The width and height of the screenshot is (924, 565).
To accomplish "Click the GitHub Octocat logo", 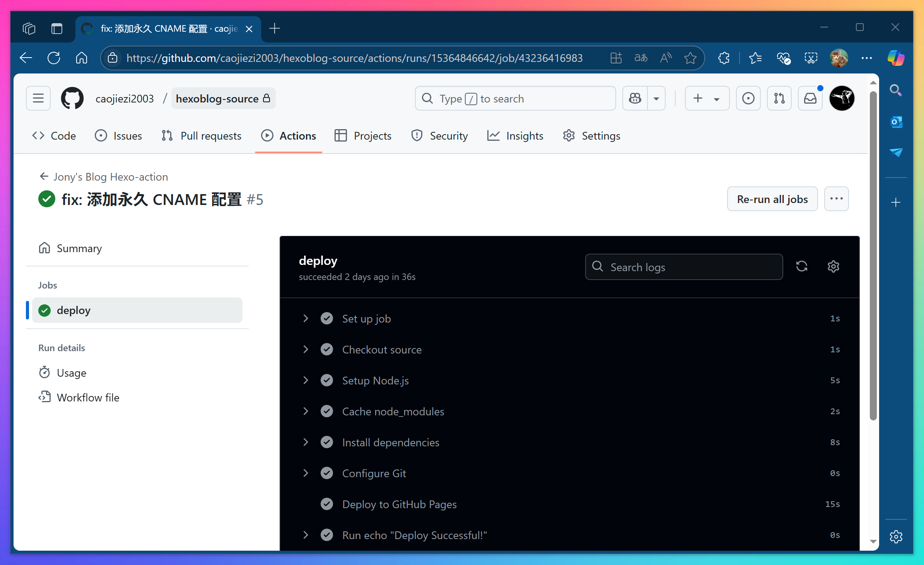I will (72, 99).
